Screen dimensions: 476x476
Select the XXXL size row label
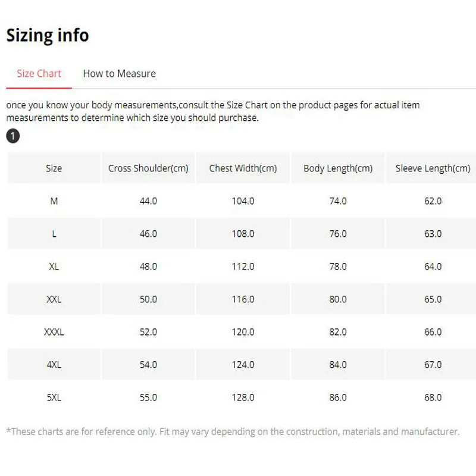(x=54, y=332)
